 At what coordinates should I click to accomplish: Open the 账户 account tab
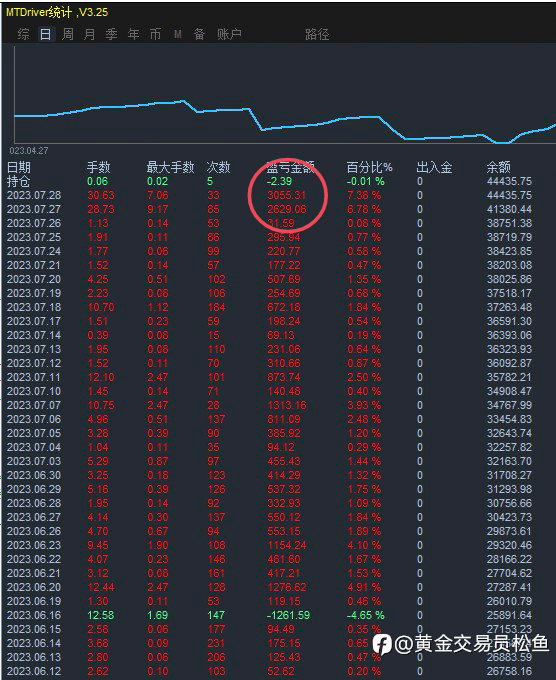pyautogui.click(x=229, y=34)
